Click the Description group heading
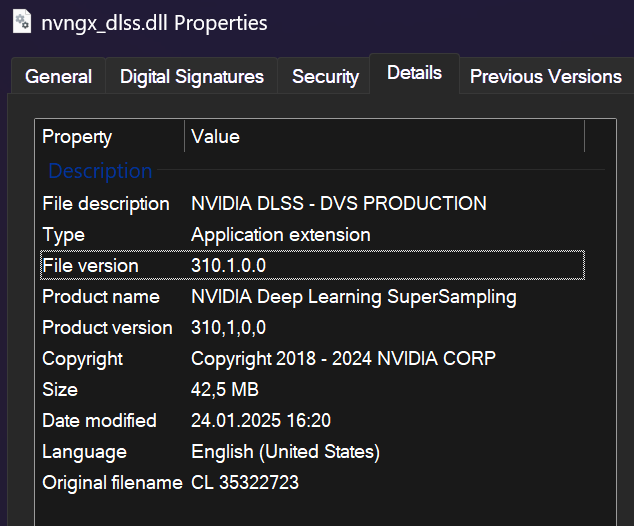 tap(100, 171)
